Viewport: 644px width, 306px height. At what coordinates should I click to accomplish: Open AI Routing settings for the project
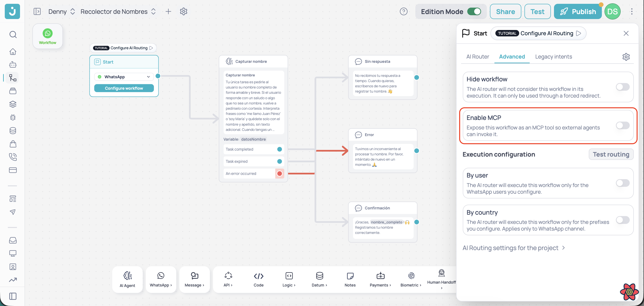[x=513, y=248]
